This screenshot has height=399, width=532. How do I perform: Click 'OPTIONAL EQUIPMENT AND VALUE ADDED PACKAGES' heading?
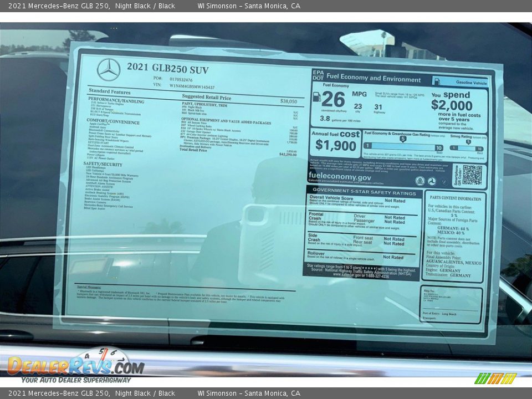coord(226,121)
